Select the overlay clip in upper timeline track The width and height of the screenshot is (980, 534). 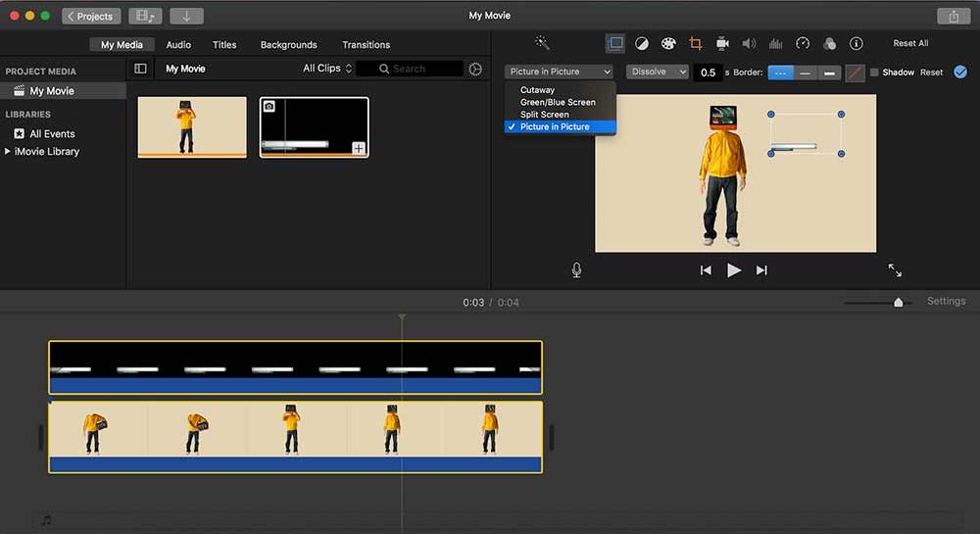coord(295,367)
